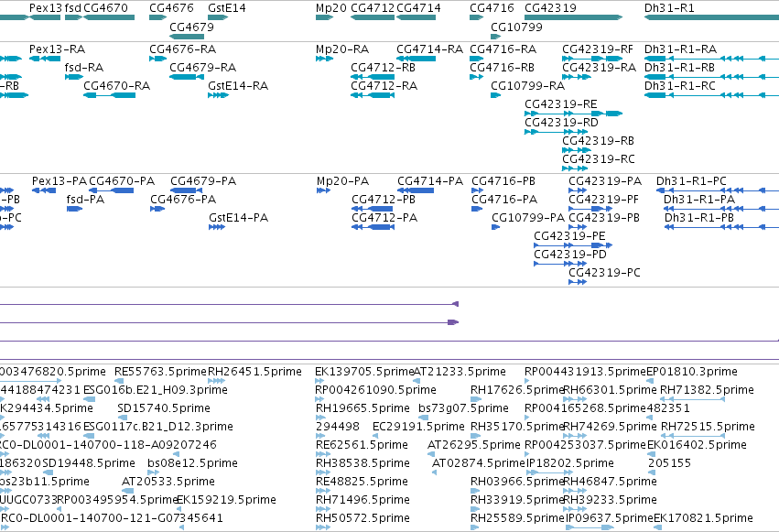Click transcript CG42319-RD

tap(557, 132)
